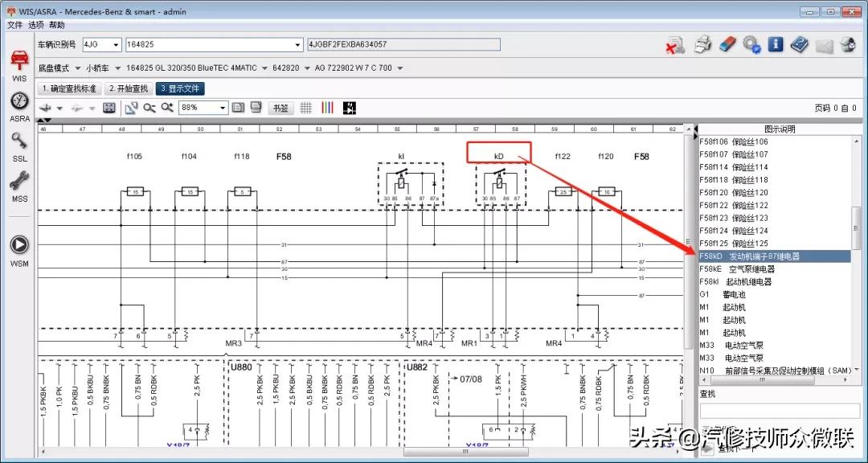The height and width of the screenshot is (463, 868).
Task: Open the 88% zoom level dropdown
Action: pyautogui.click(x=223, y=108)
